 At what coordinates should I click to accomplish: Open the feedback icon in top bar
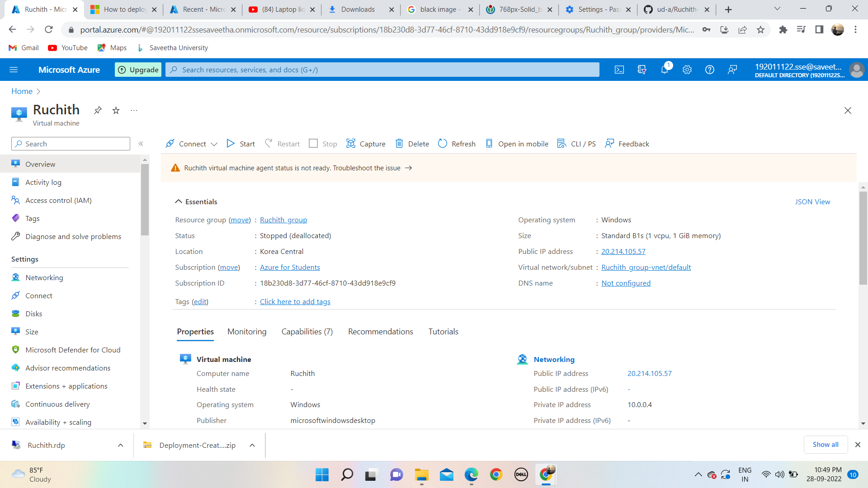[x=732, y=70]
